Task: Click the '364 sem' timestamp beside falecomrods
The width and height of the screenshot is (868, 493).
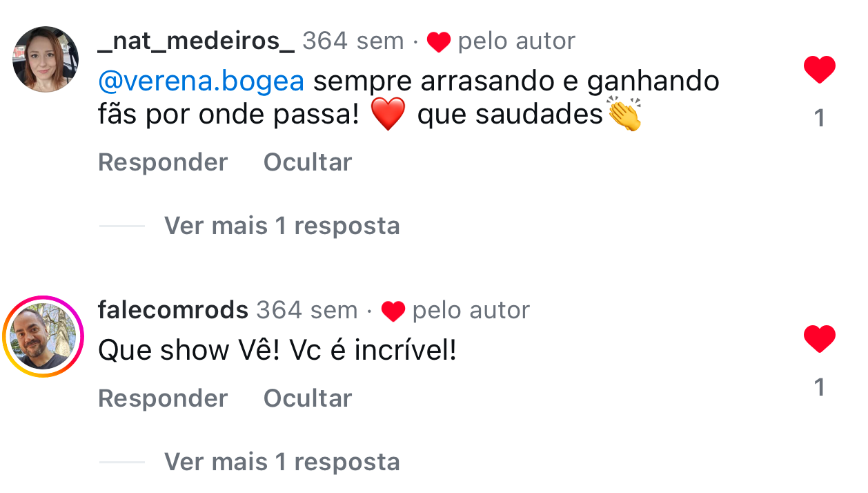Action: pos(307,311)
